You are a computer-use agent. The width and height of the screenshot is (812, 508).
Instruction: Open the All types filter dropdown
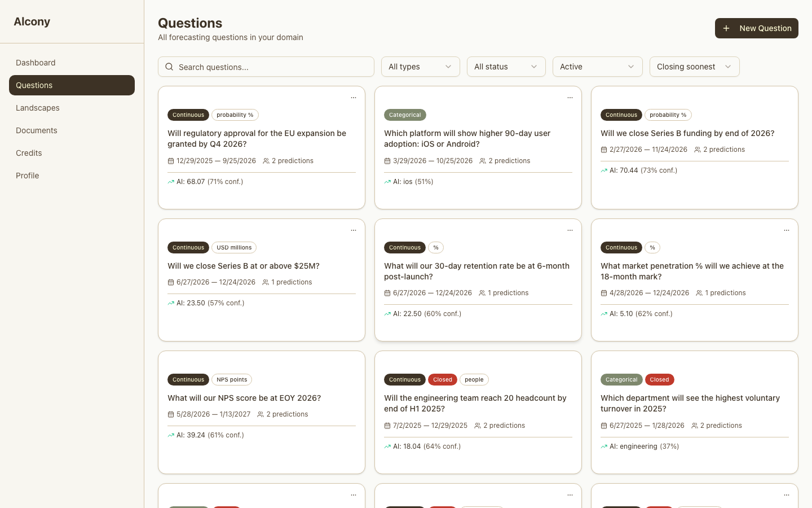click(x=421, y=67)
